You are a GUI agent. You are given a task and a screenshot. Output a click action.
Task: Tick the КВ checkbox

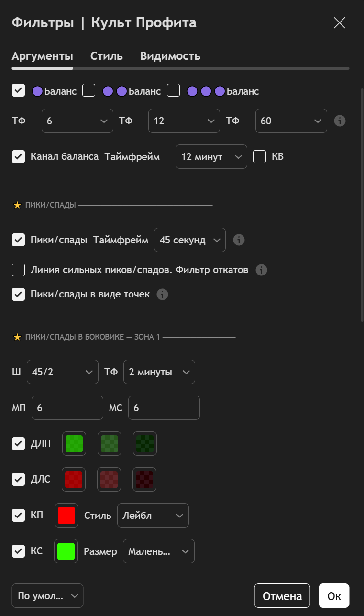[x=259, y=156]
